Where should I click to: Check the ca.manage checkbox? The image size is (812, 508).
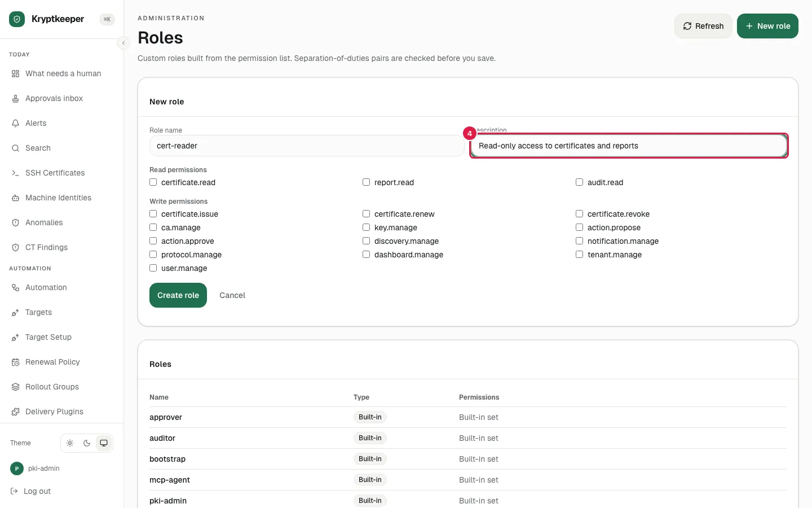click(x=153, y=227)
